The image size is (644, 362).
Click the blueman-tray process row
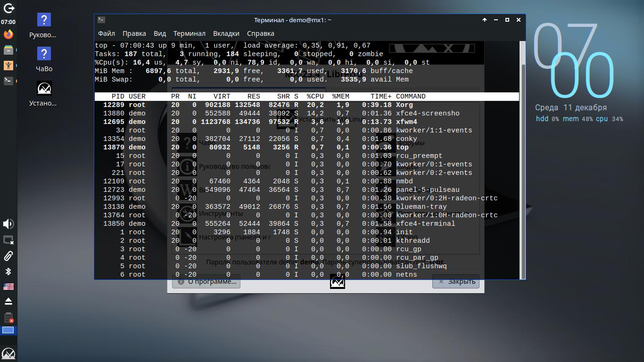[x=307, y=206]
